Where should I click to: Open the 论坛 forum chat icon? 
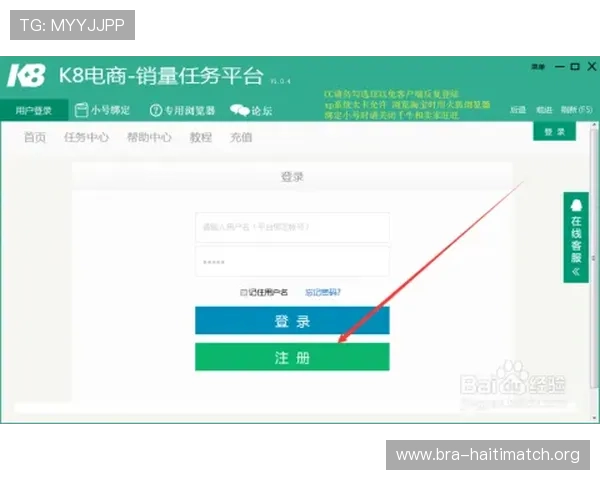click(x=251, y=111)
